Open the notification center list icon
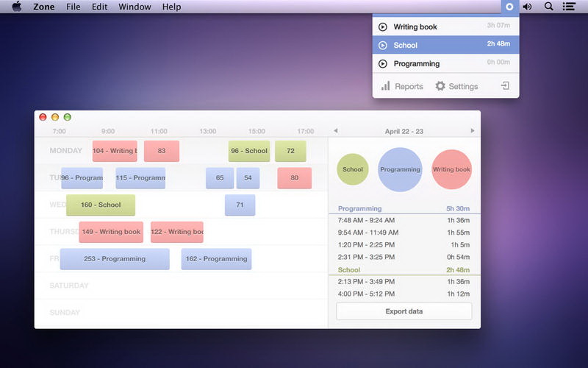The image size is (588, 368). pyautogui.click(x=569, y=7)
